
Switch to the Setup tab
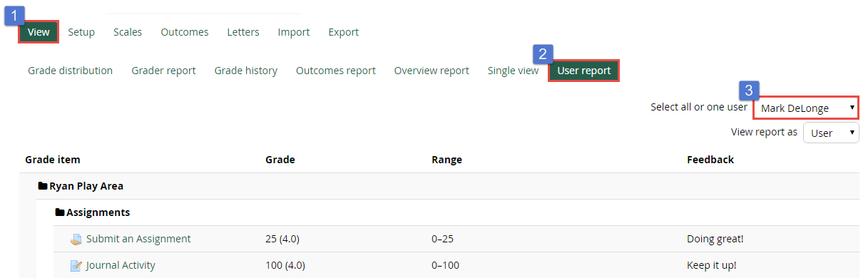click(81, 32)
